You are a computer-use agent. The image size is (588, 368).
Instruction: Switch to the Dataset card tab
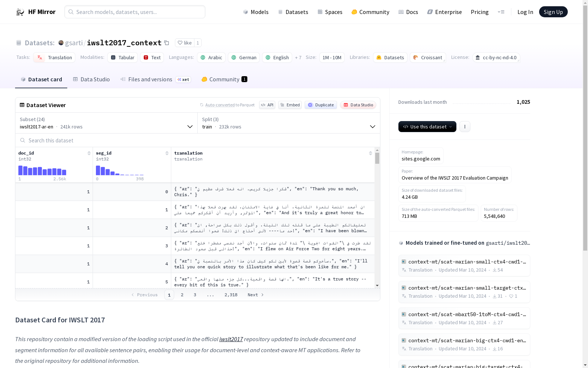click(x=41, y=79)
